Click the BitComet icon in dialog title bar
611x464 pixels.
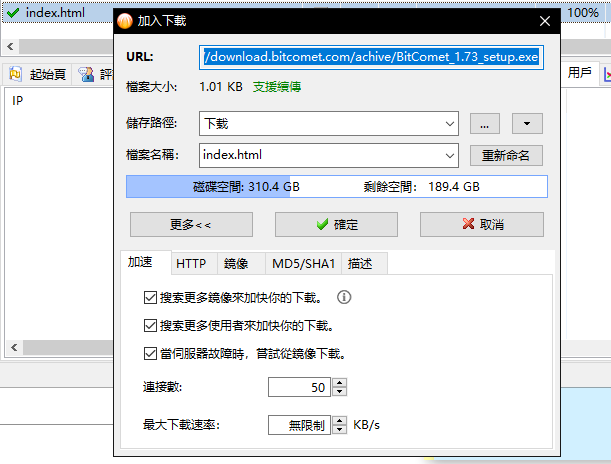point(123,20)
